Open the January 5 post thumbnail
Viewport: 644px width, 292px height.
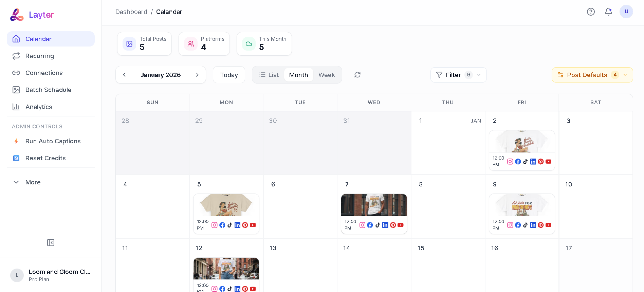pos(226,205)
